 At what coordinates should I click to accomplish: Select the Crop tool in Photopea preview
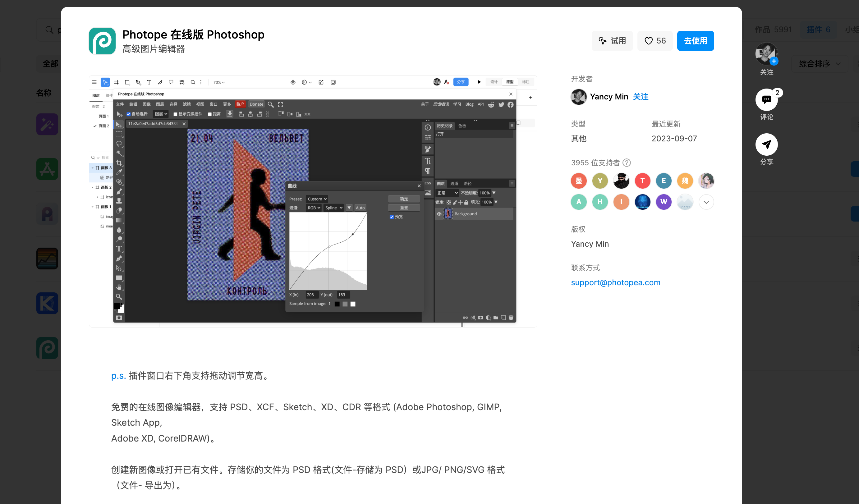(x=119, y=163)
